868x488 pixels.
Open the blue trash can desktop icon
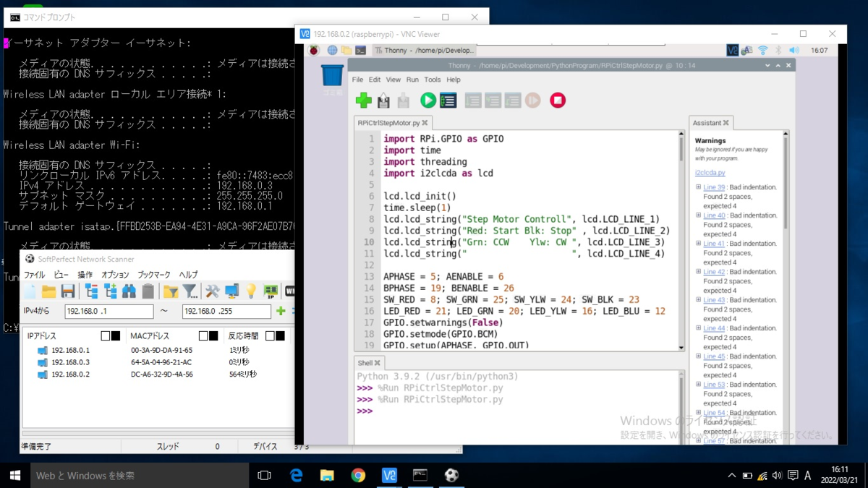point(333,75)
